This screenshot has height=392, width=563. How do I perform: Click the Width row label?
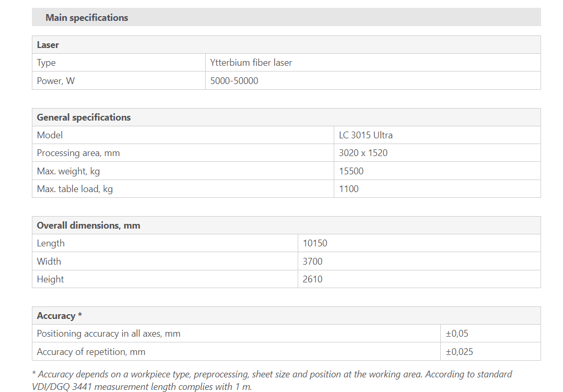(x=49, y=262)
